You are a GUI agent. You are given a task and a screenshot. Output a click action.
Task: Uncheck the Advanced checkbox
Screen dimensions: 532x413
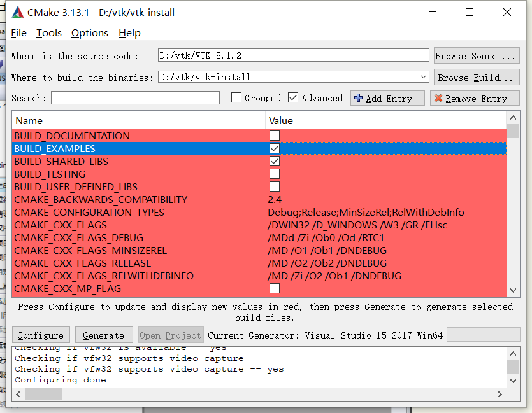(294, 97)
